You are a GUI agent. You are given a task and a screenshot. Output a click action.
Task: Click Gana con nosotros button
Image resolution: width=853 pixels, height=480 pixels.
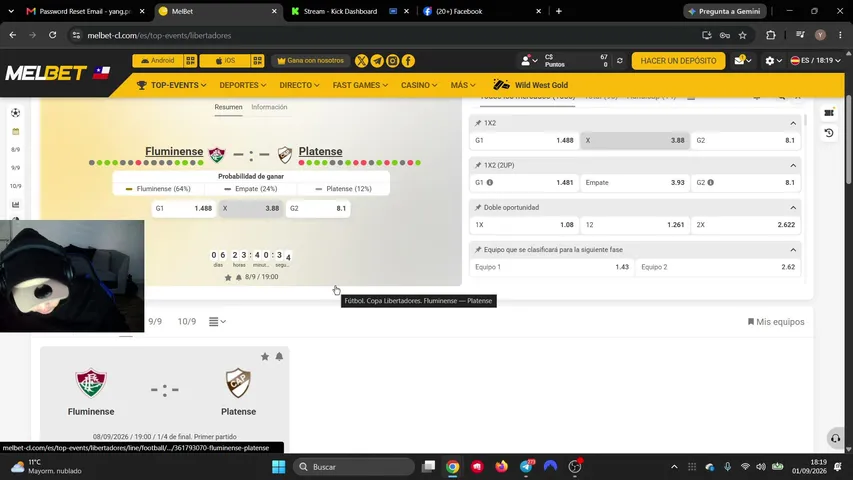311,60
